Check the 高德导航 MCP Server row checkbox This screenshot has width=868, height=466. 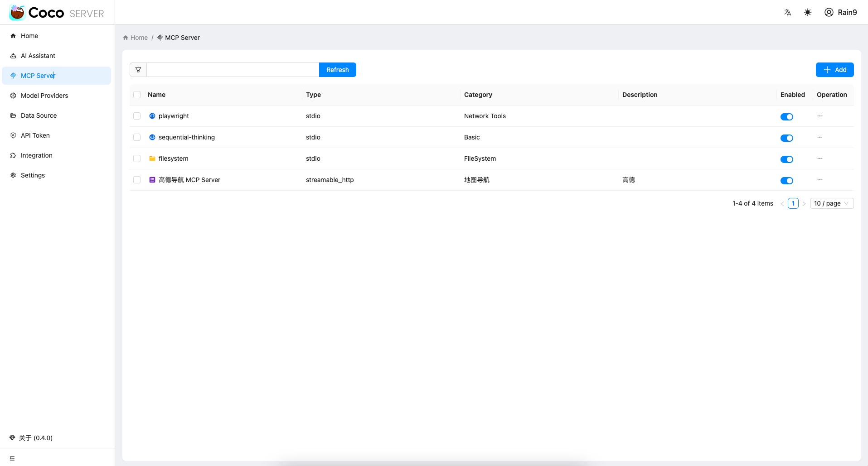pyautogui.click(x=137, y=180)
